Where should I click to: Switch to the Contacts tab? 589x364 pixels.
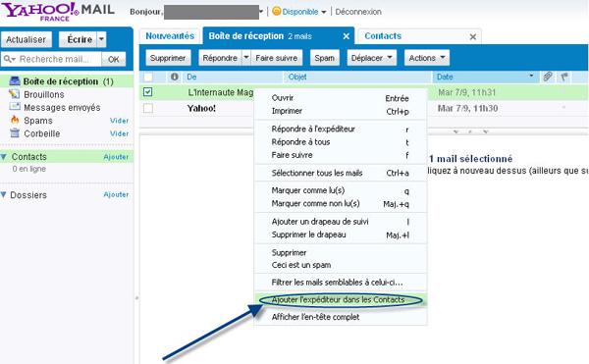click(383, 36)
